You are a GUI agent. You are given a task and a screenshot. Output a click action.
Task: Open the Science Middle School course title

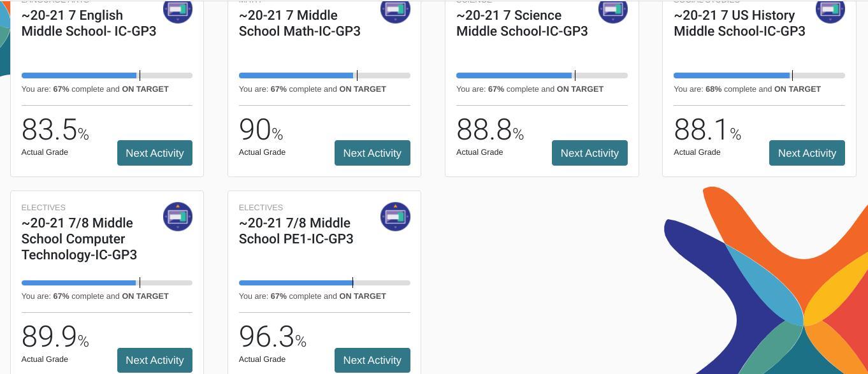click(522, 23)
